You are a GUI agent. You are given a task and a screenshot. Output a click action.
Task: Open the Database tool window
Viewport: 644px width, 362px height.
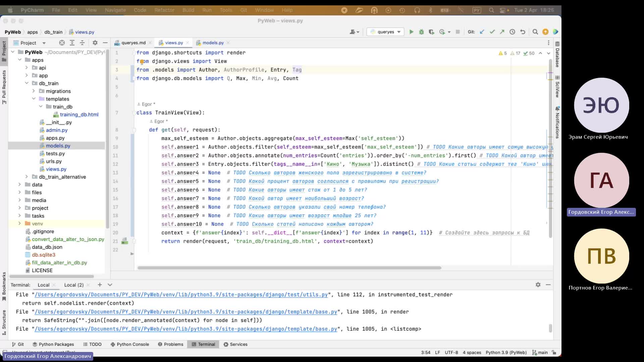(557, 55)
